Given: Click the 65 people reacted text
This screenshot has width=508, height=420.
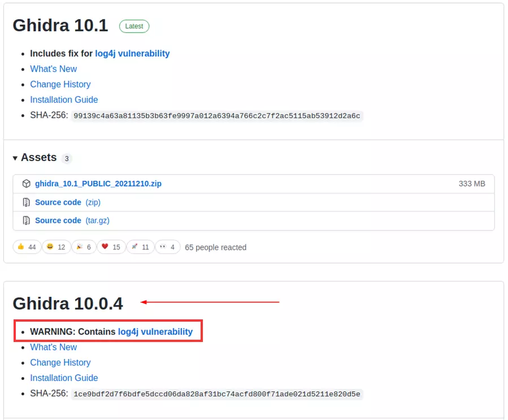Looking at the screenshot, I should [215, 247].
